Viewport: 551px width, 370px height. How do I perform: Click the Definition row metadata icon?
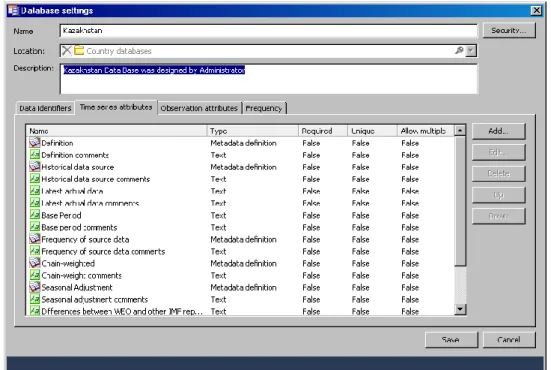click(x=34, y=143)
